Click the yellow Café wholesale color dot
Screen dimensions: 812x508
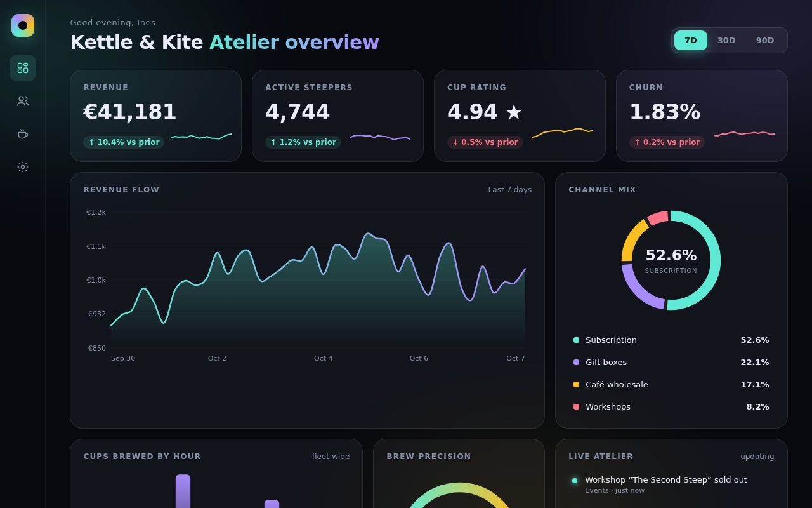576,385
